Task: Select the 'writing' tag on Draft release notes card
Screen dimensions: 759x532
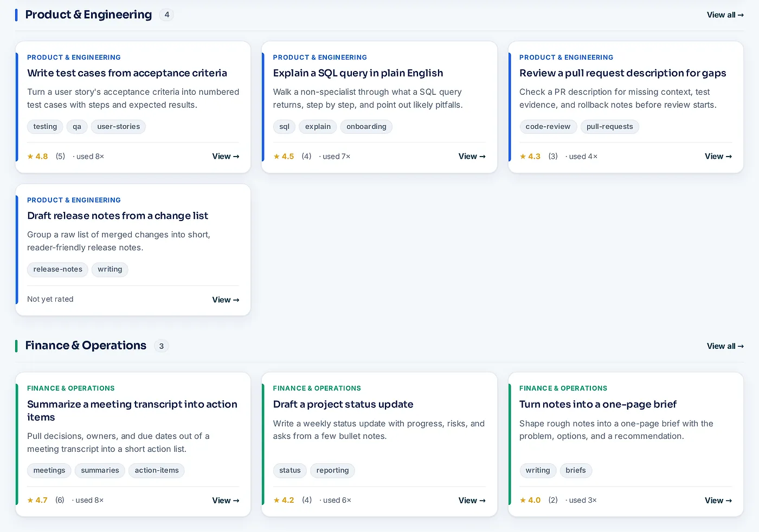Action: [x=110, y=269]
